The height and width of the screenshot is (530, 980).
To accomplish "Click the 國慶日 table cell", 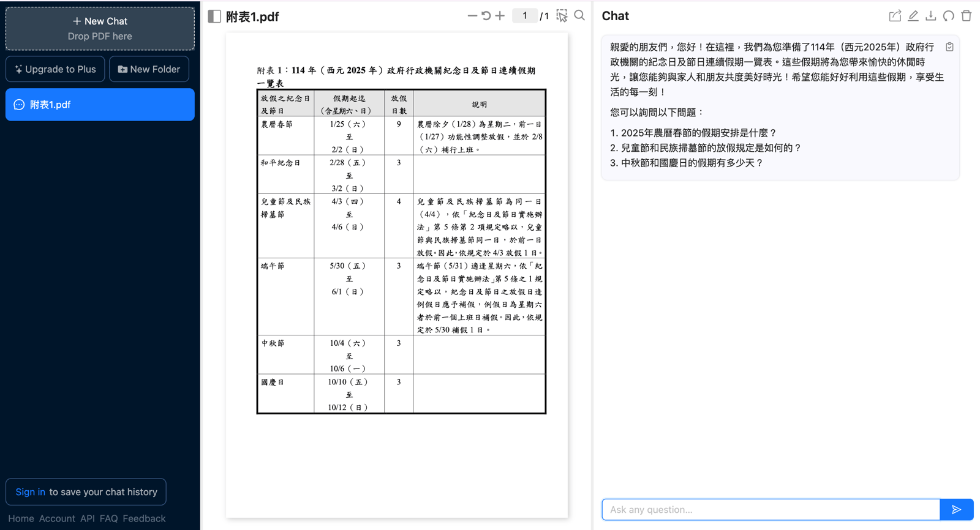I will [286, 394].
